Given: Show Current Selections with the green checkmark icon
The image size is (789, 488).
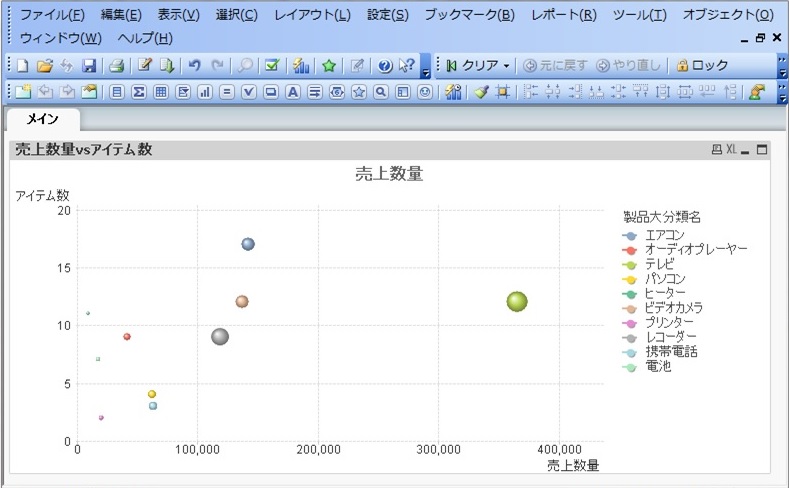Looking at the screenshot, I should tap(272, 65).
